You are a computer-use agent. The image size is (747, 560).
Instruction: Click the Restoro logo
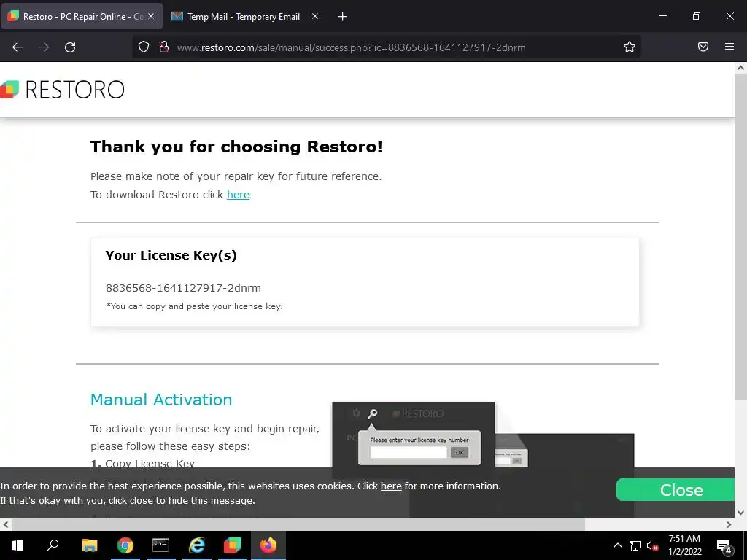pyautogui.click(x=62, y=90)
